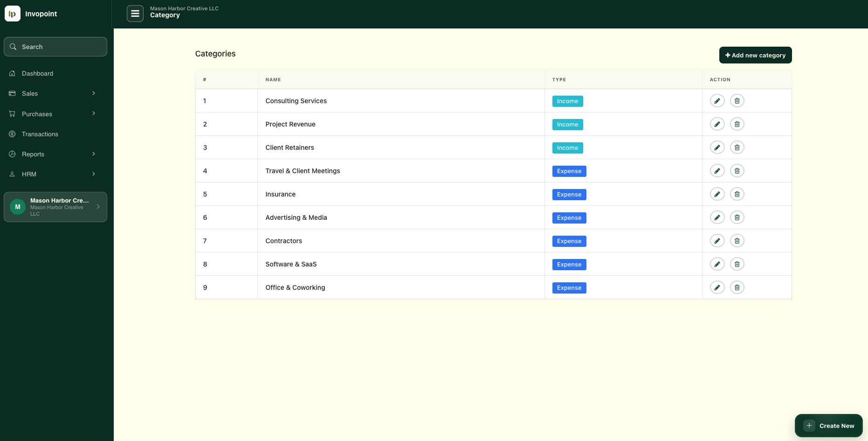Delete the Insurance category
The image size is (868, 441).
[737, 194]
